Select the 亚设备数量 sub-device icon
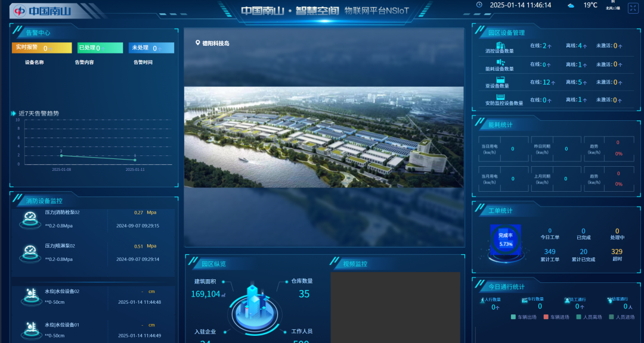 (500, 79)
